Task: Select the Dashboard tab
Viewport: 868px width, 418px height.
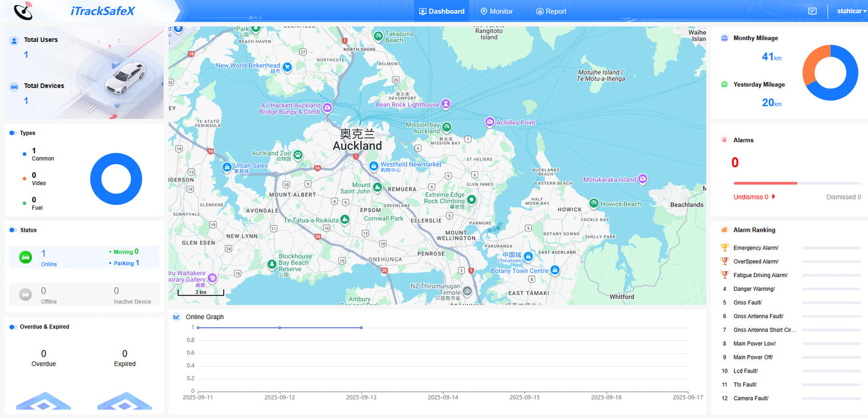Action: pos(442,11)
